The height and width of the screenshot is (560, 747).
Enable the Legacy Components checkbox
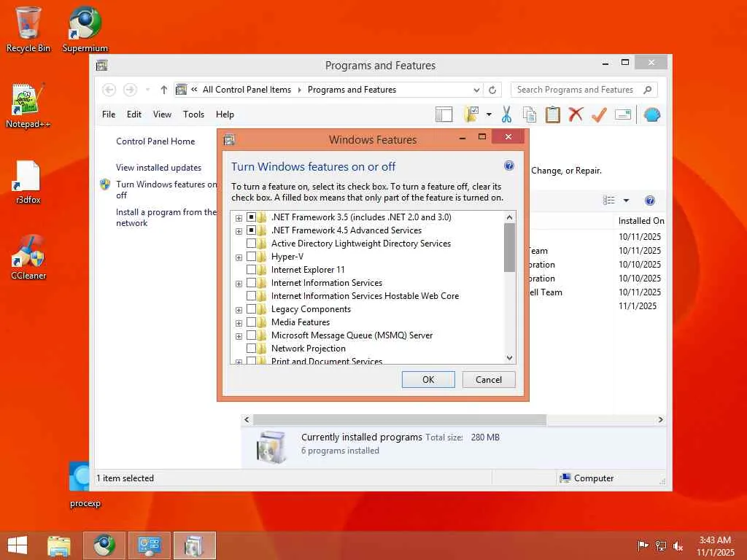pos(251,309)
